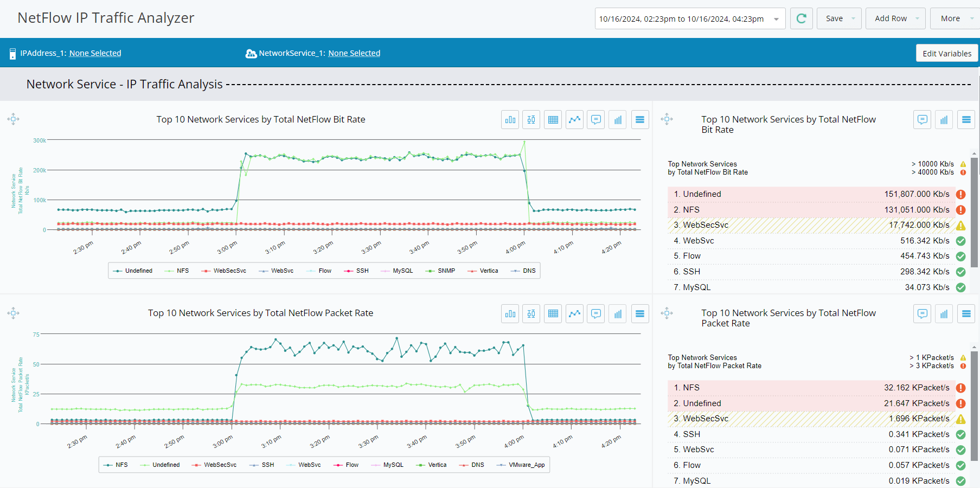
Task: Switch packet rate chart to box plot view
Action: click(531, 313)
